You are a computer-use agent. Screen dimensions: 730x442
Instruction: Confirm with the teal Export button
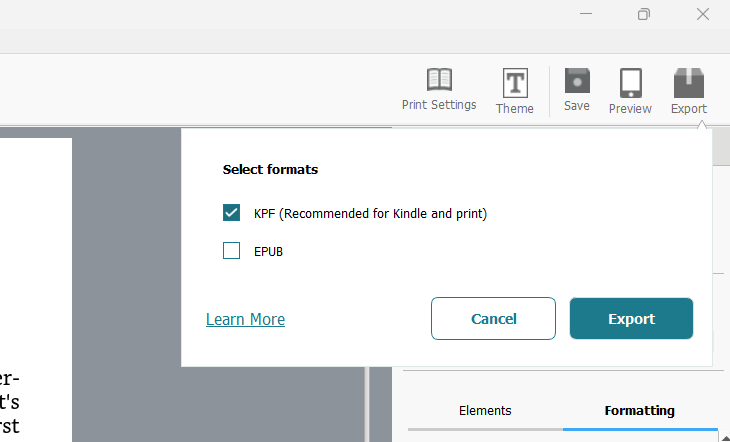click(x=631, y=319)
